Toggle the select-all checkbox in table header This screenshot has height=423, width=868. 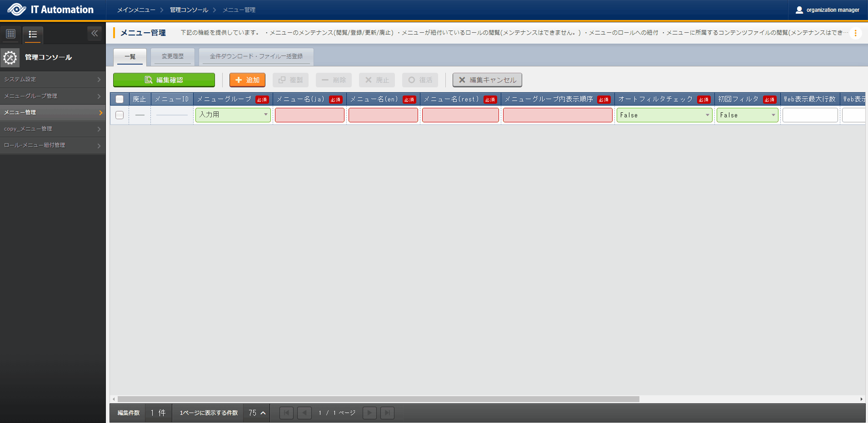120,99
